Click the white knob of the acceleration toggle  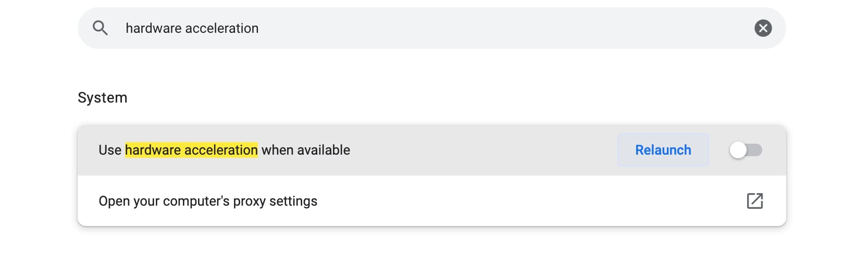coord(738,150)
